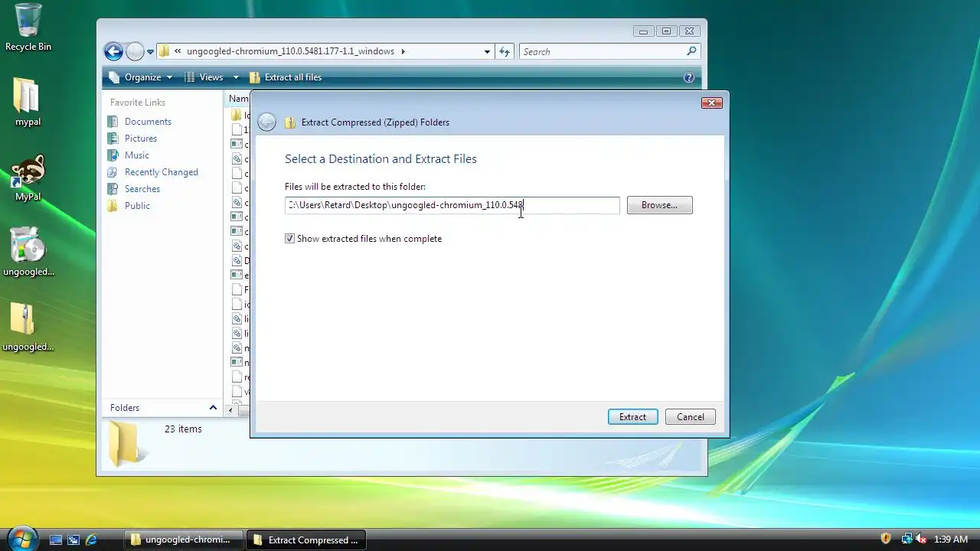Close the Extract Compressed Folders dialog

pyautogui.click(x=711, y=103)
